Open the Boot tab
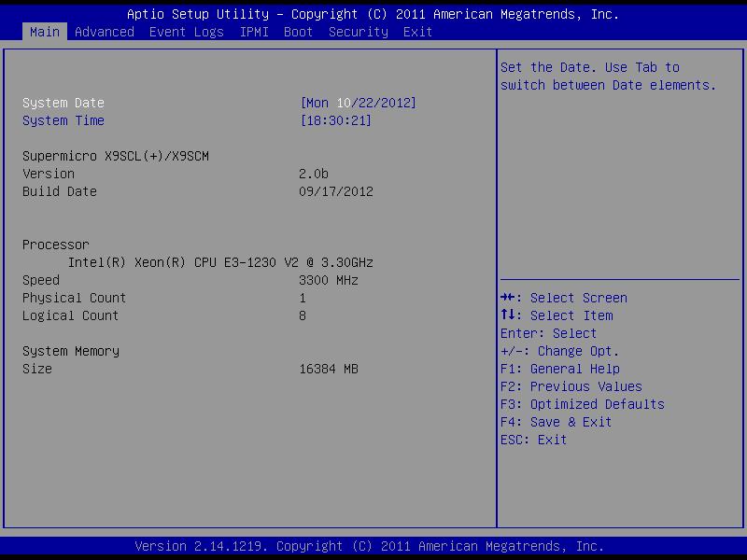This screenshot has width=747, height=560. click(298, 32)
